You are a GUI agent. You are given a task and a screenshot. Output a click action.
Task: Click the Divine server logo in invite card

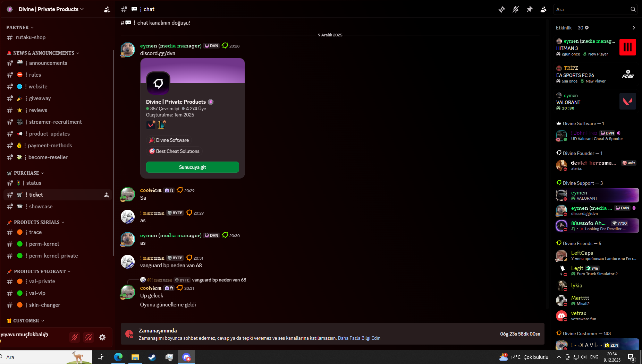coord(158,83)
